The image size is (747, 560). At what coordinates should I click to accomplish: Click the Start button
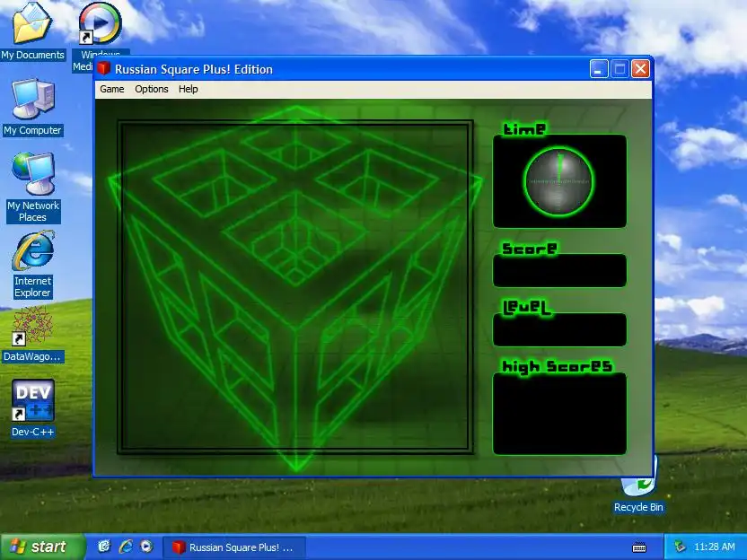click(43, 547)
